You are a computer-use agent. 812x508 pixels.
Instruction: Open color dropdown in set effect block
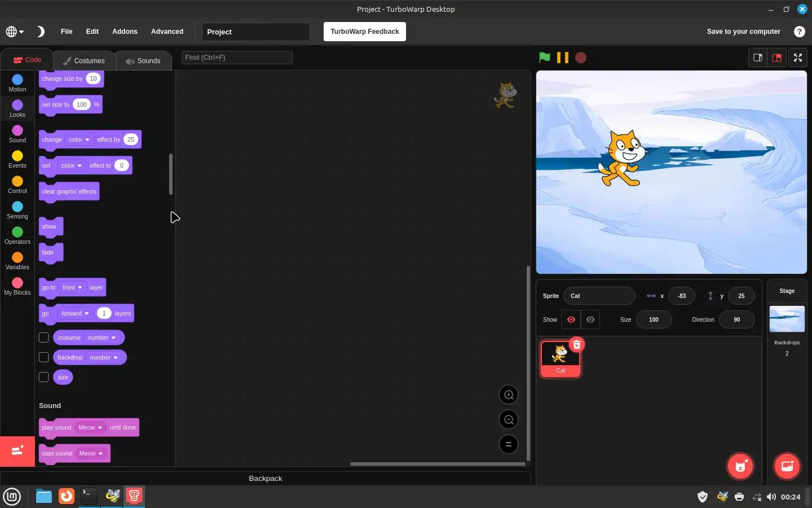[72, 165]
